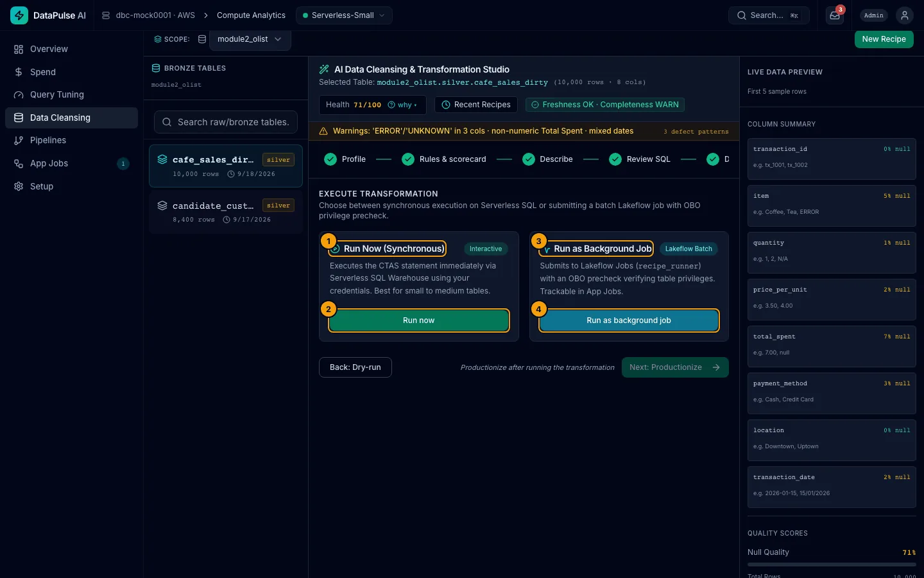Click the Freshness OK Completeness WARN badge
Viewport: 924px width, 578px height.
(x=605, y=105)
